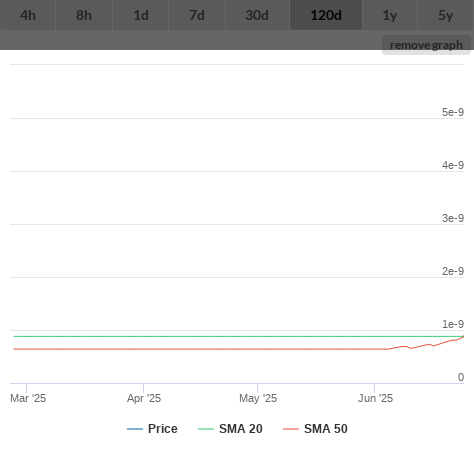Click the May '25 axis label
Image resolution: width=474 pixels, height=455 pixels.
pos(258,398)
